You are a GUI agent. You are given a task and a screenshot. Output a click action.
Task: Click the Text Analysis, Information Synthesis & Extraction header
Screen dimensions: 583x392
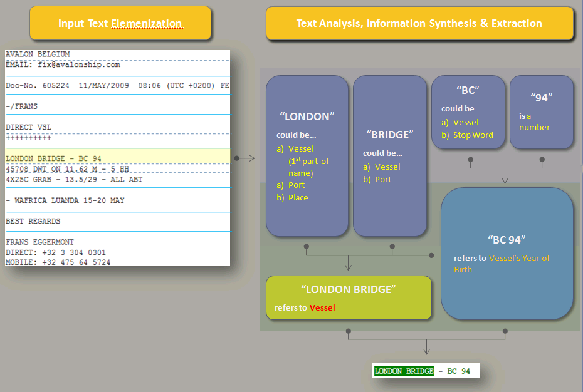coord(419,23)
